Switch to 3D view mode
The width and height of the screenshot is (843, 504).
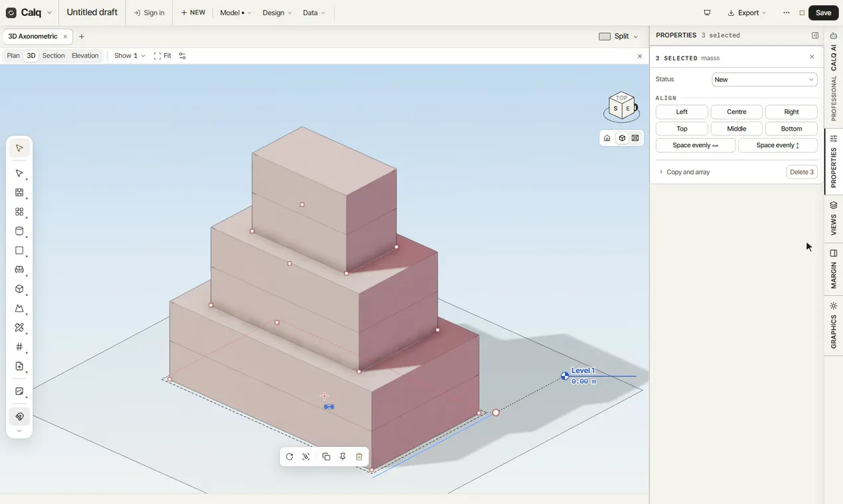pyautogui.click(x=31, y=56)
